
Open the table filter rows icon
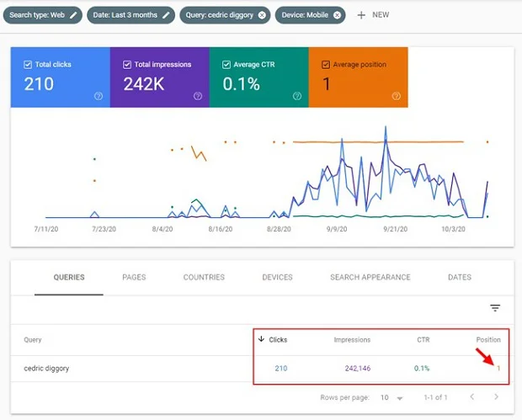point(495,308)
